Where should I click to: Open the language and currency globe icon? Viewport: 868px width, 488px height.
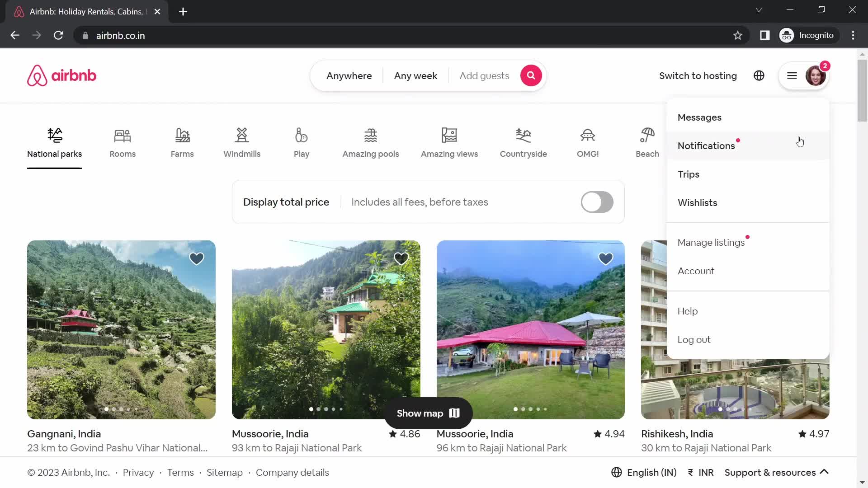pyautogui.click(x=759, y=75)
